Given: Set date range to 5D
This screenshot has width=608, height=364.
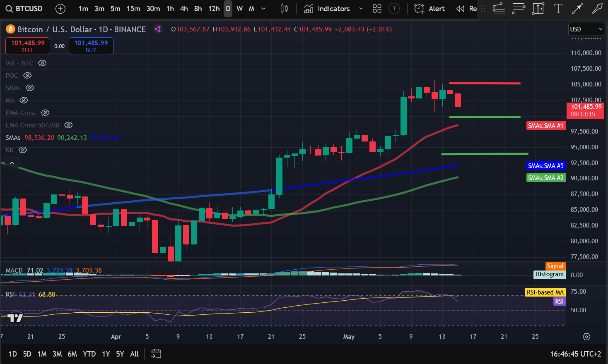Looking at the screenshot, I should (27, 354).
